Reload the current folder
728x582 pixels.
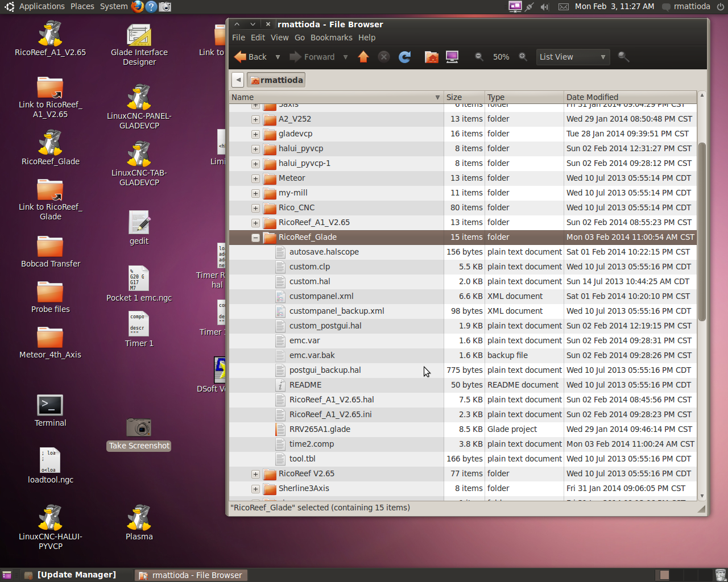point(404,57)
